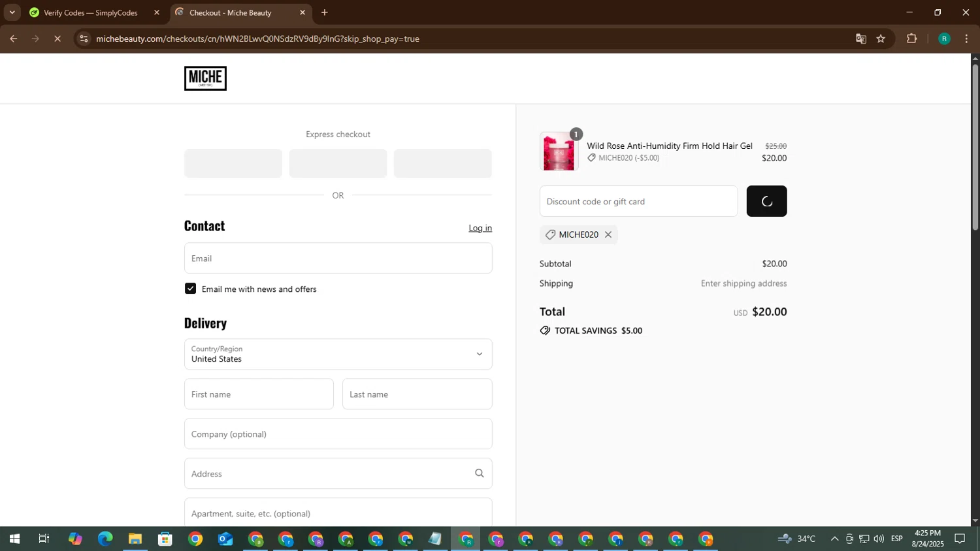Open Outlook from the taskbar
The image size is (980, 551).
click(x=225, y=539)
